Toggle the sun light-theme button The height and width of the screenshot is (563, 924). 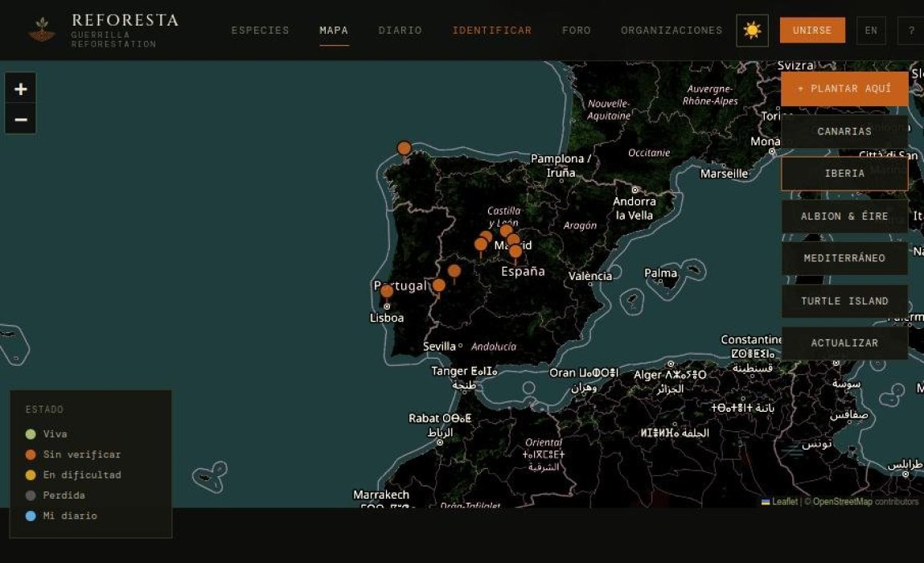coord(752,30)
